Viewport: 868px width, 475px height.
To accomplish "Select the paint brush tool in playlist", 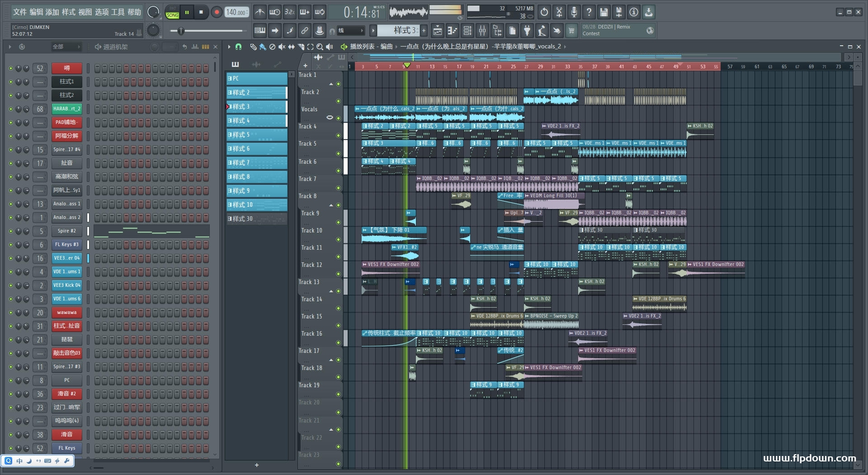I will [x=262, y=47].
